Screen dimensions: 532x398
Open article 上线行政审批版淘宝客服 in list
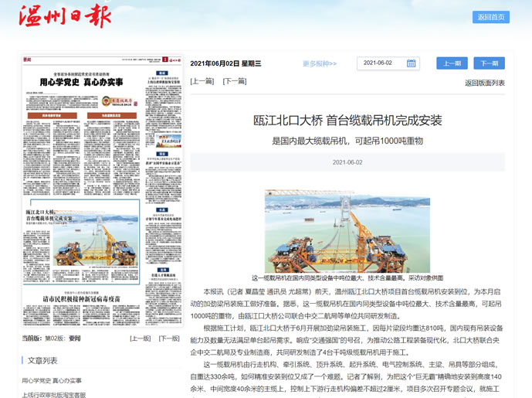(54, 394)
